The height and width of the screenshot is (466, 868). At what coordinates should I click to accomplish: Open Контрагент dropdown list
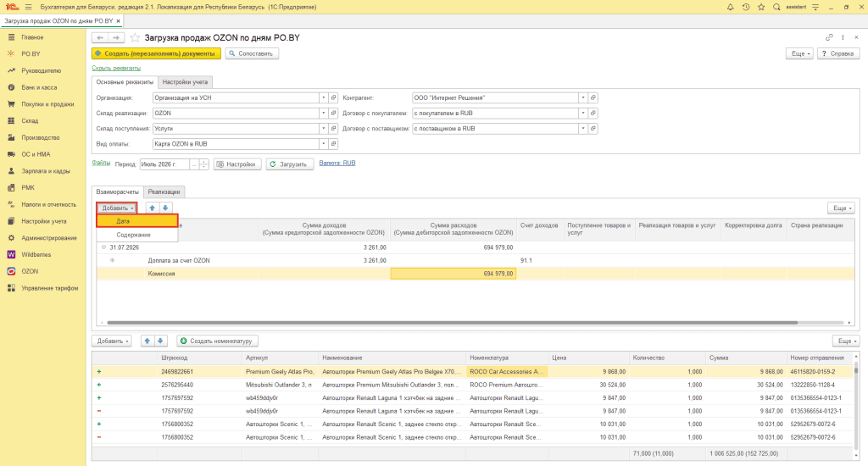click(x=583, y=98)
